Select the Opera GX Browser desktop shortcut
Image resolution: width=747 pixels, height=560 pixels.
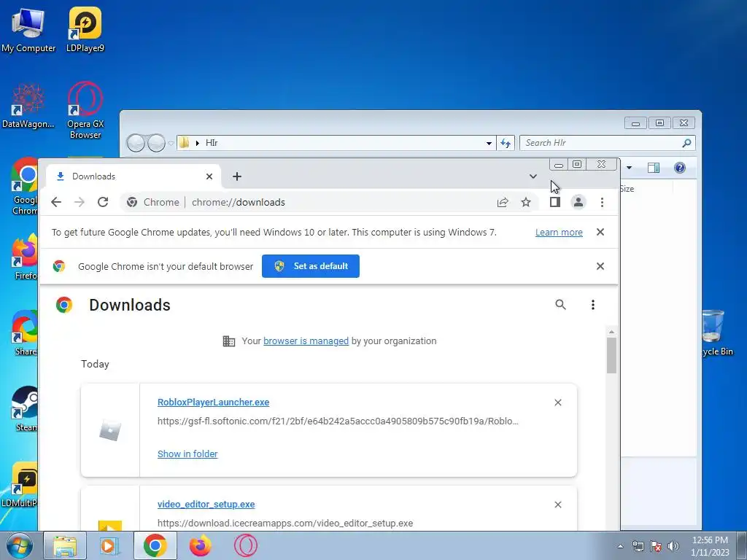(85, 111)
